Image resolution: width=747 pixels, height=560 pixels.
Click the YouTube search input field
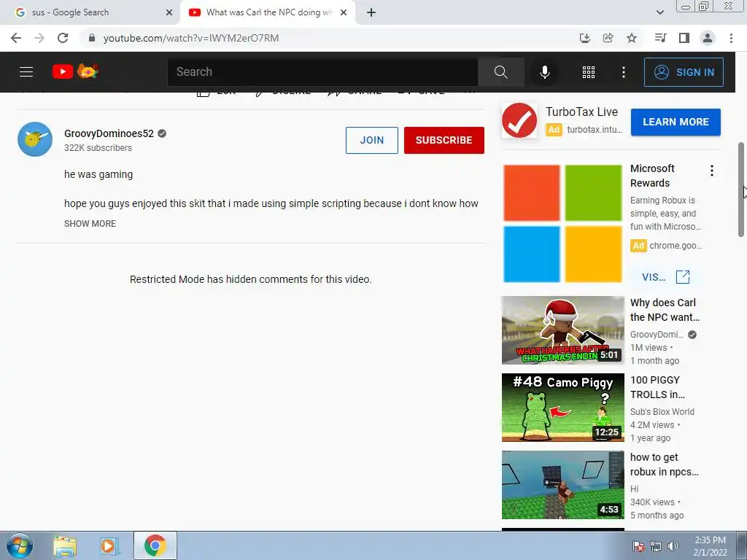pyautogui.click(x=322, y=72)
